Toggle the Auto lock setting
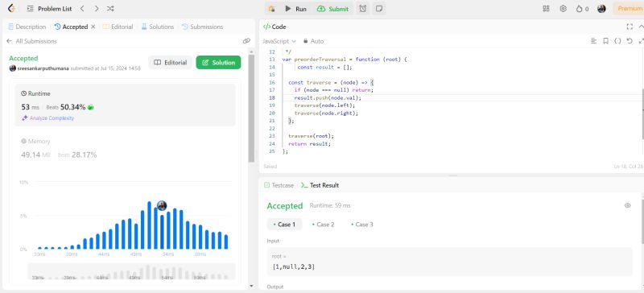644x293 pixels. coord(313,41)
